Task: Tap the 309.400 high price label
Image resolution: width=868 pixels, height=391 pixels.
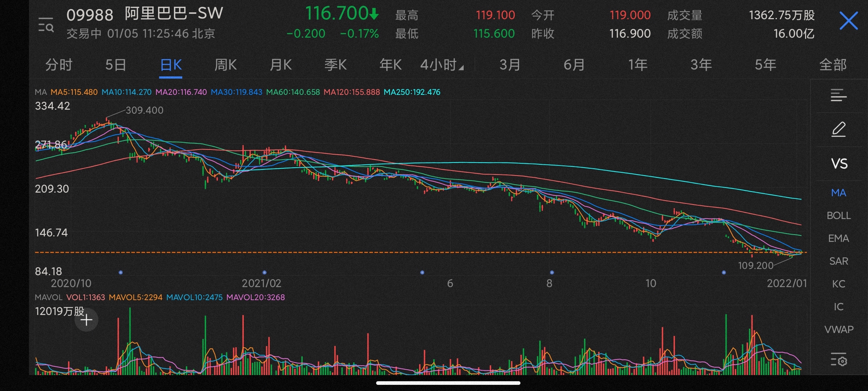Action: tap(144, 110)
